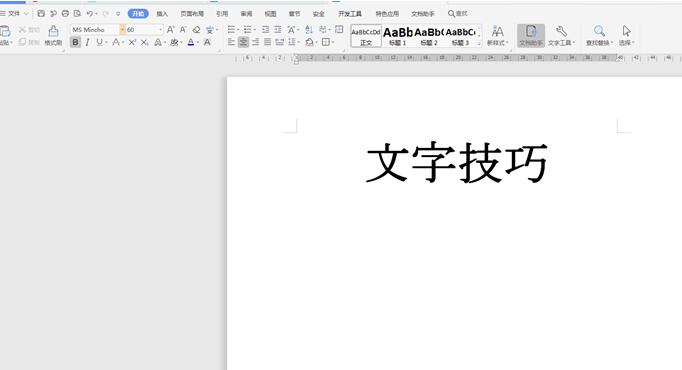Viewport: 682px width, 370px height.
Task: Click the Decrease Font Size icon
Action: pos(183,30)
